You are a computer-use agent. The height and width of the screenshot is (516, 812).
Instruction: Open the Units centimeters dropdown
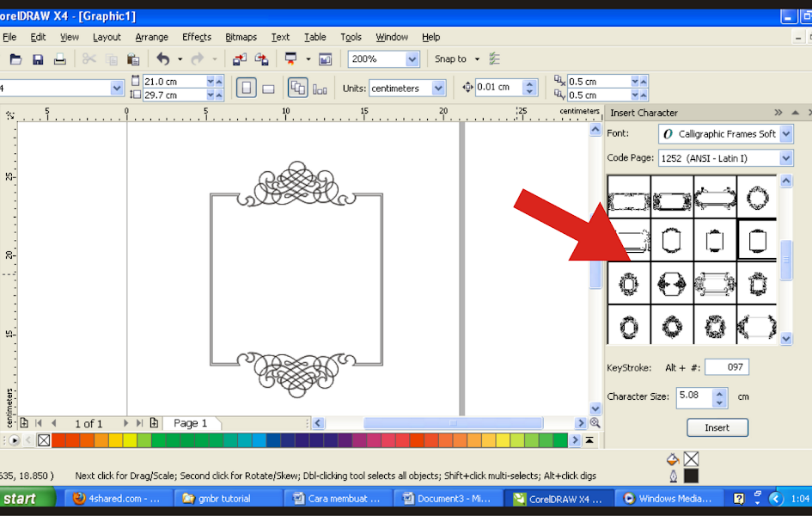[438, 88]
